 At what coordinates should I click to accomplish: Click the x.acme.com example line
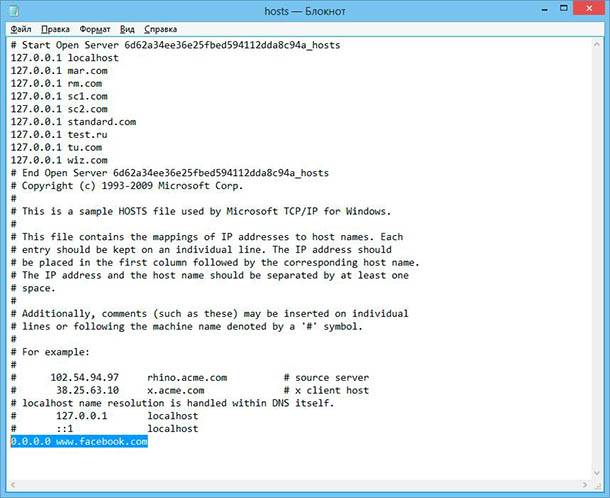click(x=190, y=391)
